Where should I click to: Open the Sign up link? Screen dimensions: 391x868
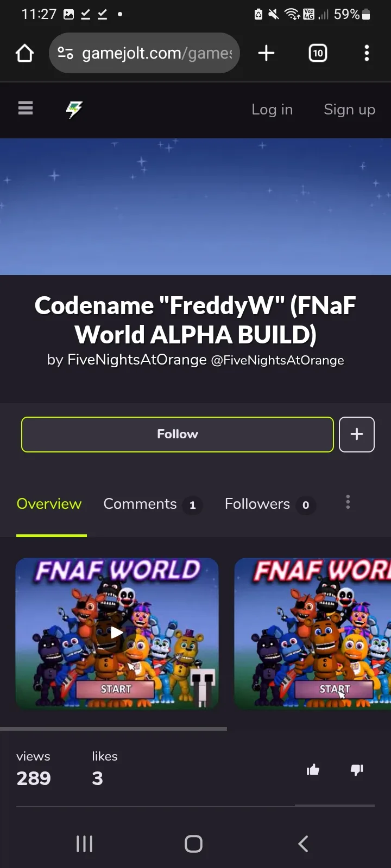tap(349, 110)
